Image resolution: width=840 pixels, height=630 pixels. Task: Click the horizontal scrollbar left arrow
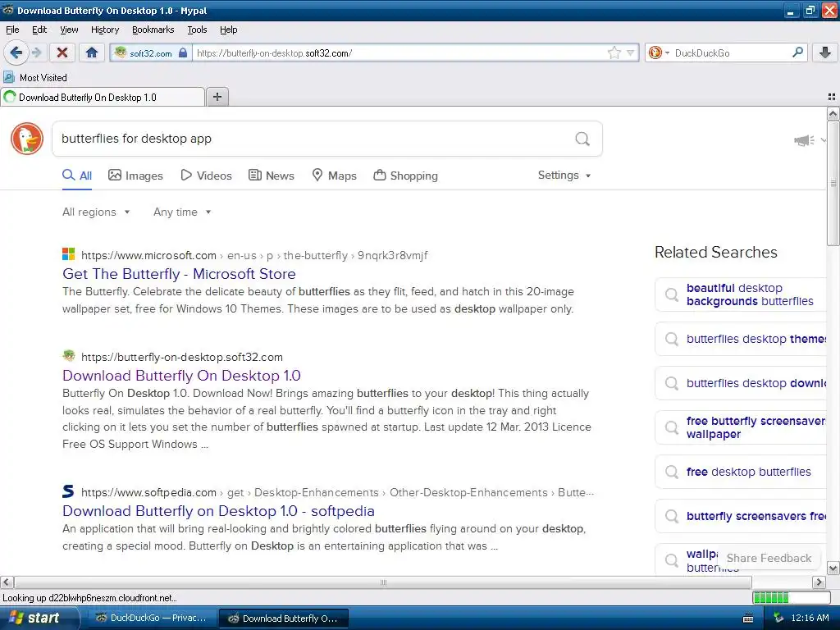(x=7, y=582)
